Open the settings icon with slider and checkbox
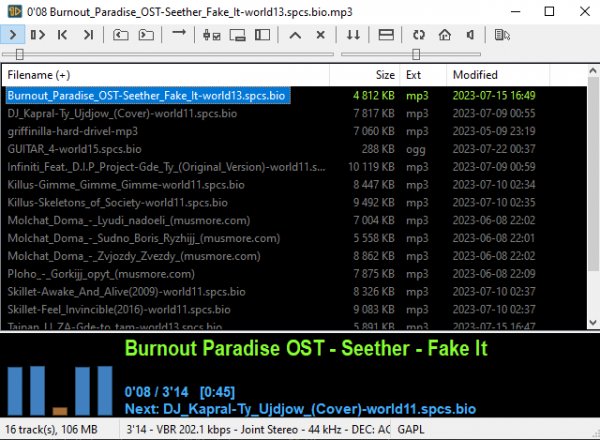600x440 pixels. (x=212, y=35)
